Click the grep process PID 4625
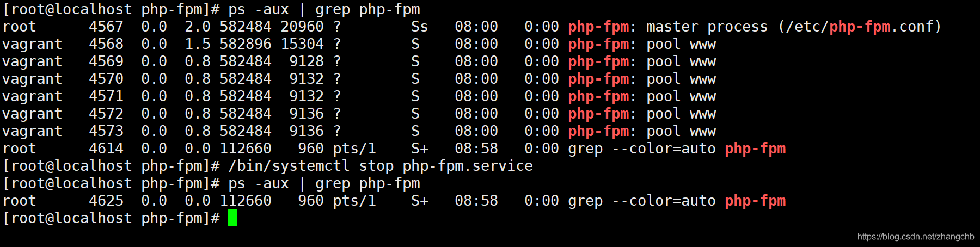980x247 pixels. point(106,201)
